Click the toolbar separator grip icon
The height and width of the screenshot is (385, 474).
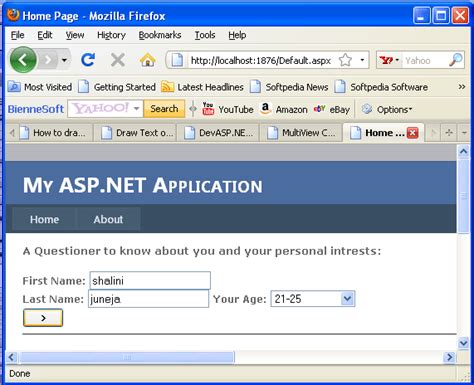tap(193, 109)
